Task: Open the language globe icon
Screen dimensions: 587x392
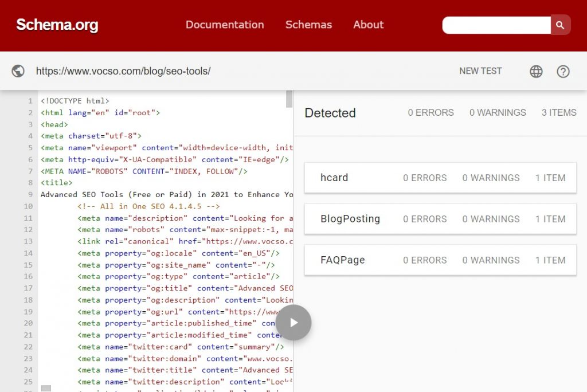Action: [x=536, y=71]
